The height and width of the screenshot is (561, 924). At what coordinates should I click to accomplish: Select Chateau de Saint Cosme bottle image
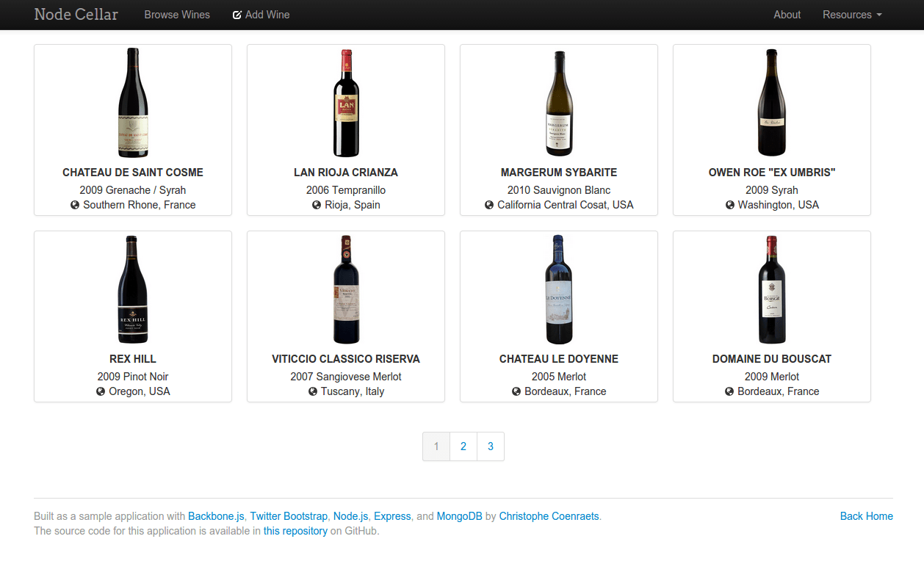pos(133,103)
